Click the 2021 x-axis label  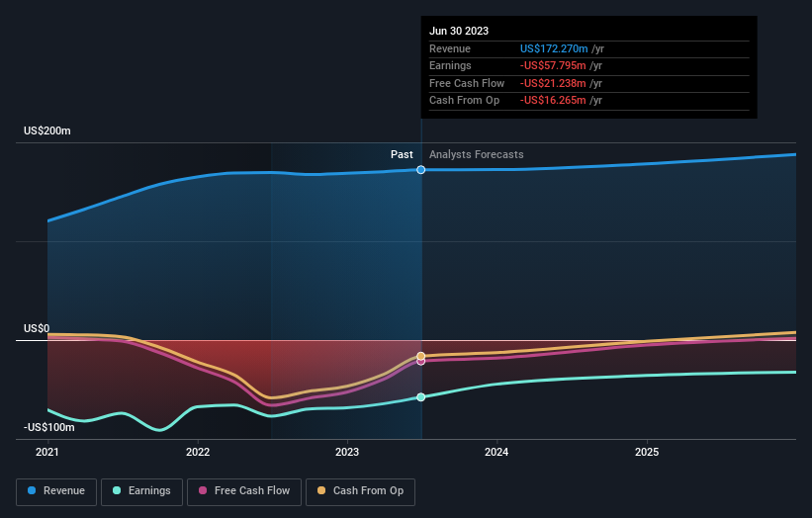pos(47,452)
